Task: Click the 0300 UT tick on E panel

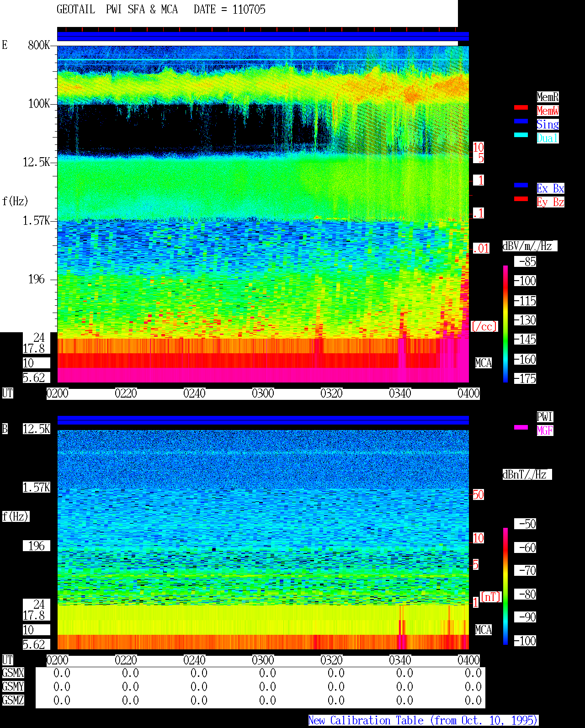Action: [263, 393]
